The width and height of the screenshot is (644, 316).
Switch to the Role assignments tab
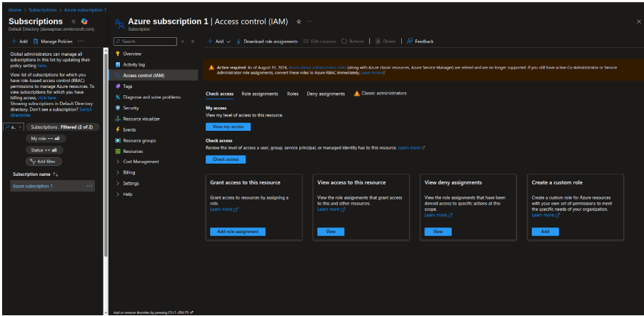[260, 94]
